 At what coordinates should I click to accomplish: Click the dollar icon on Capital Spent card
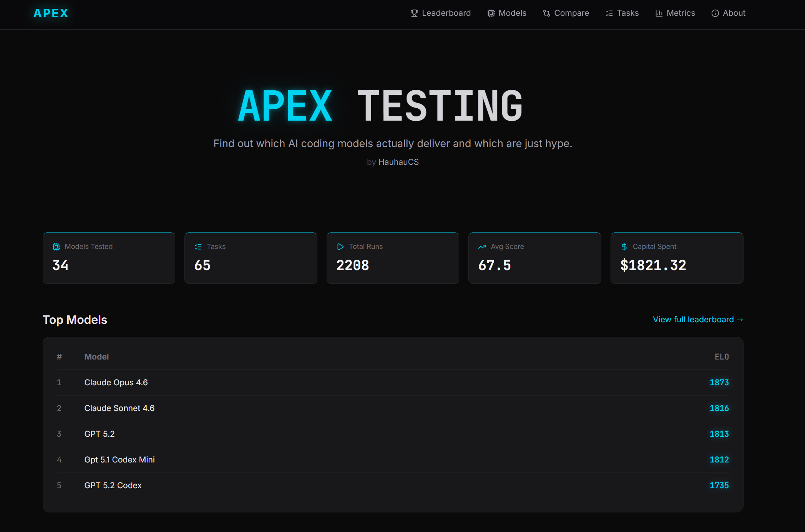pos(624,247)
